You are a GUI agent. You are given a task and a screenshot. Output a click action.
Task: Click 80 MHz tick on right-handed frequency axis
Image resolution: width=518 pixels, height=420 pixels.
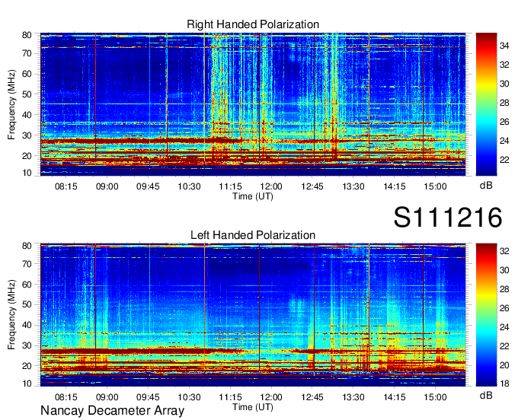[27, 35]
